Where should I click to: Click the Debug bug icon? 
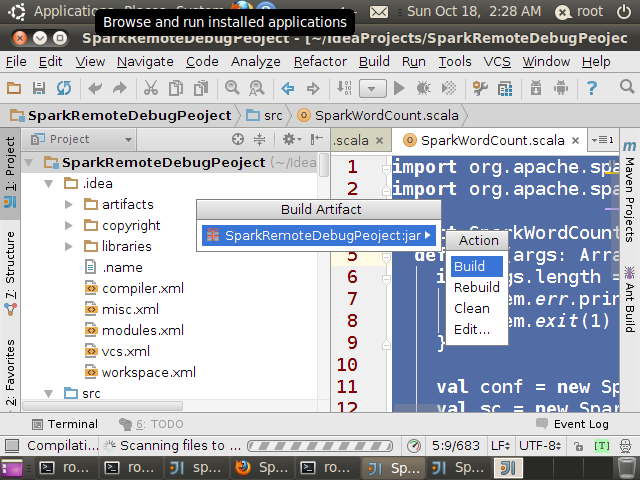[x=424, y=88]
